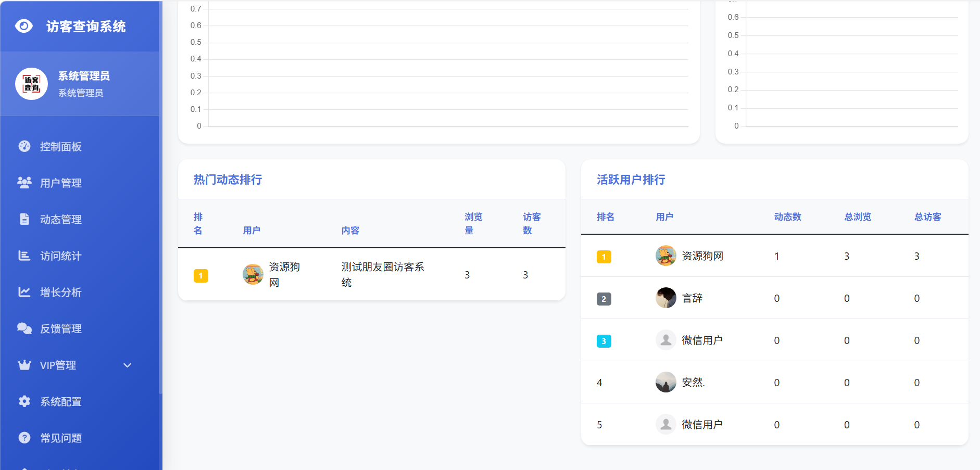
Task: Click the rank 1 badge in 热门动态排行
Action: point(201,275)
